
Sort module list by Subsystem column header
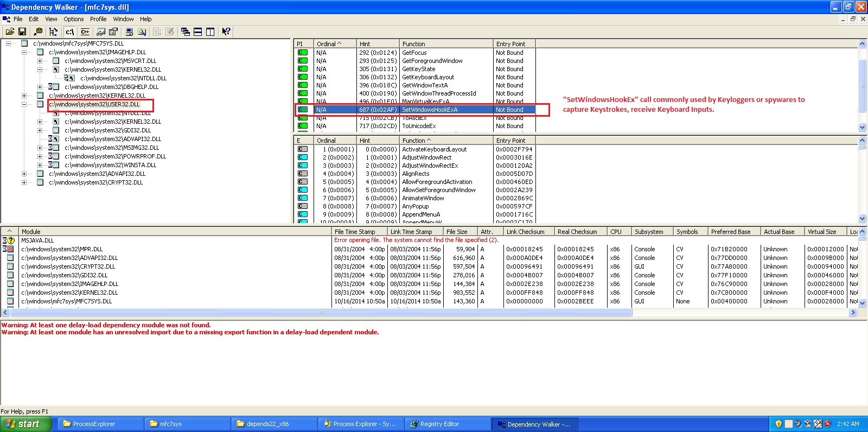coord(653,232)
